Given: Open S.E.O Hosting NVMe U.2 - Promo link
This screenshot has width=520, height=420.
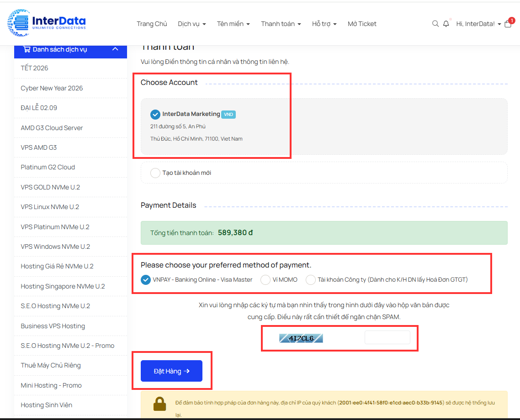Looking at the screenshot, I should pos(67,346).
